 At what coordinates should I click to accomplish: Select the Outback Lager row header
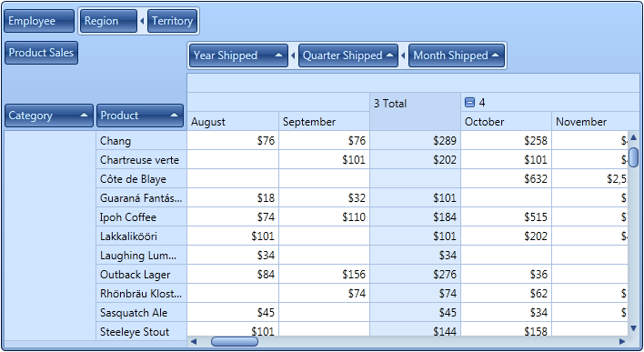141,275
